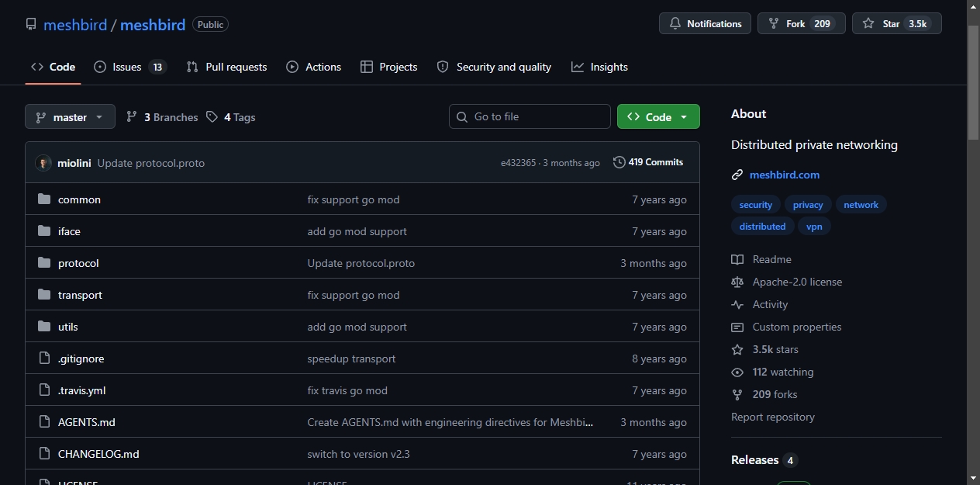The width and height of the screenshot is (980, 485).
Task: Click the protocol folder icon
Action: click(44, 263)
